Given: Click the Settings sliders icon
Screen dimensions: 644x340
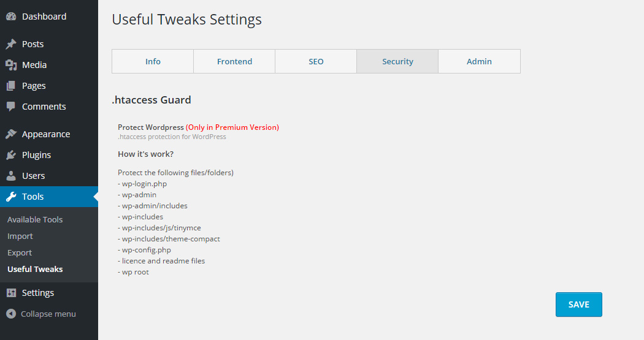Looking at the screenshot, I should point(11,293).
